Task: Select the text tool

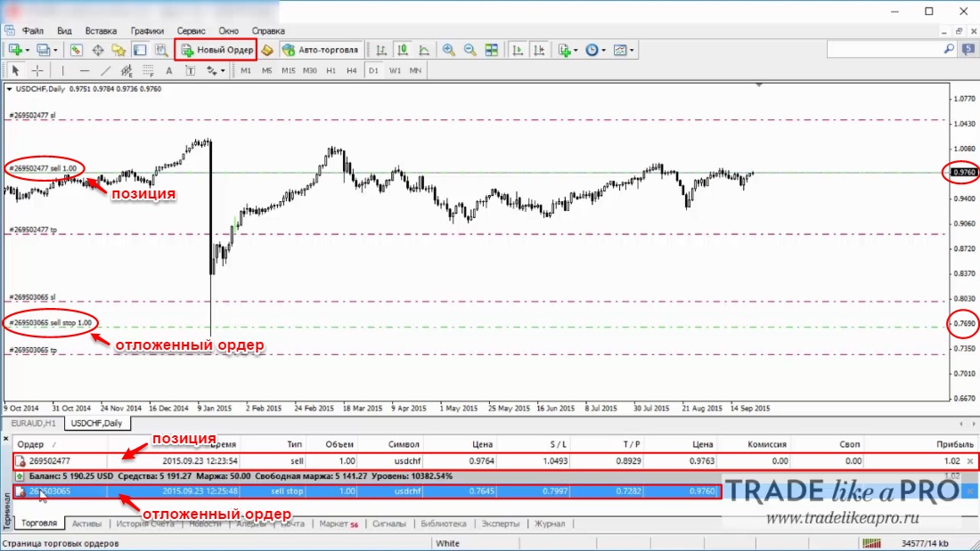Action: 168,70
